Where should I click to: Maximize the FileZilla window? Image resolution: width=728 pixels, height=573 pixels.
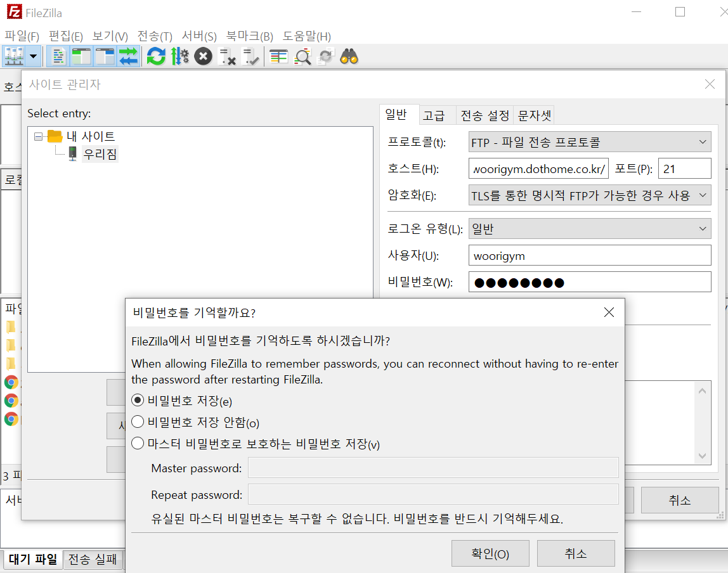point(680,12)
